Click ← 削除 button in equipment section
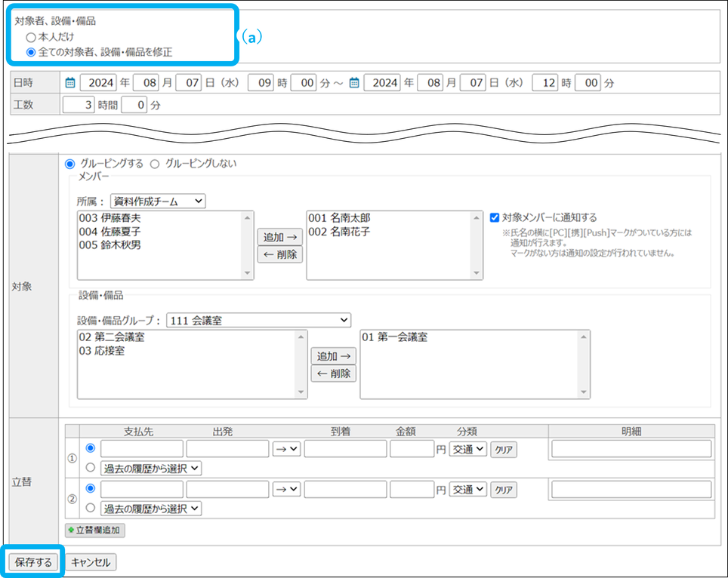 (333, 374)
